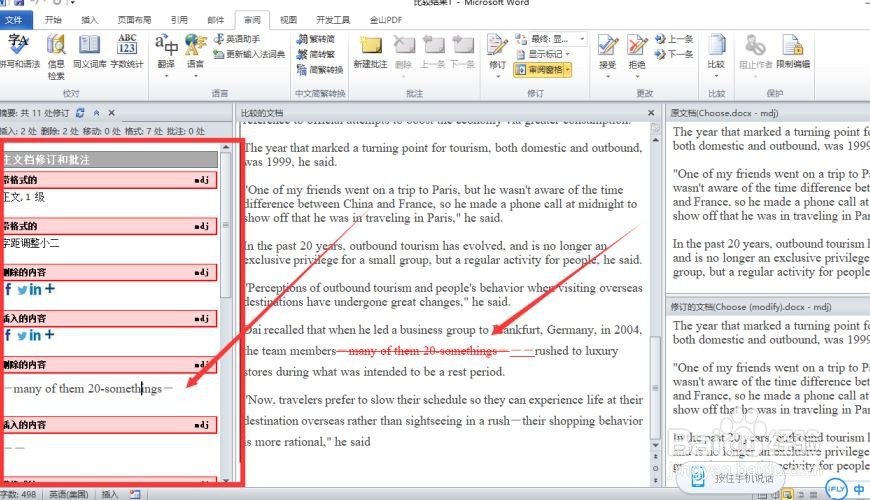Go to previous change 上一条 in 更改 group
This screenshot has width=870, height=500.
[x=674, y=39]
